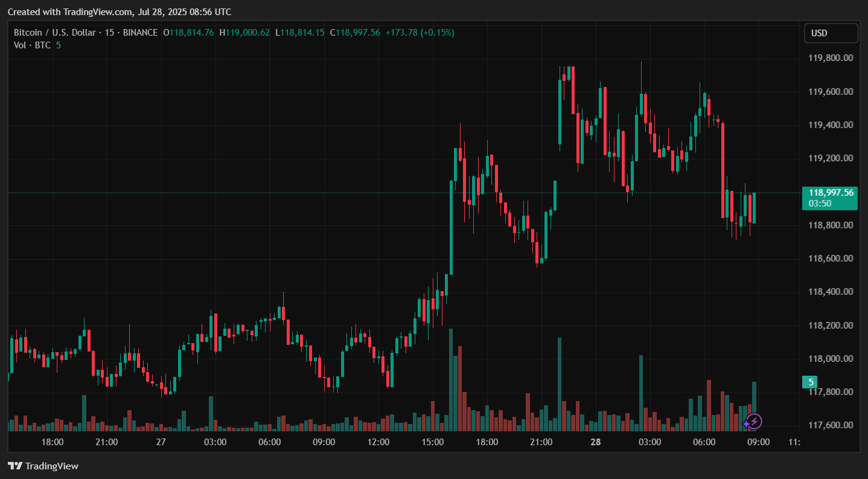
Task: Click the TradingView logo at bottom left
Action: (x=43, y=466)
